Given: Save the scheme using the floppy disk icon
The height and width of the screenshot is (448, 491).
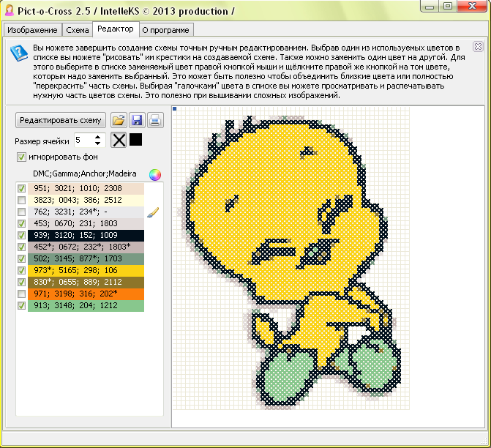Looking at the screenshot, I should click(x=137, y=120).
